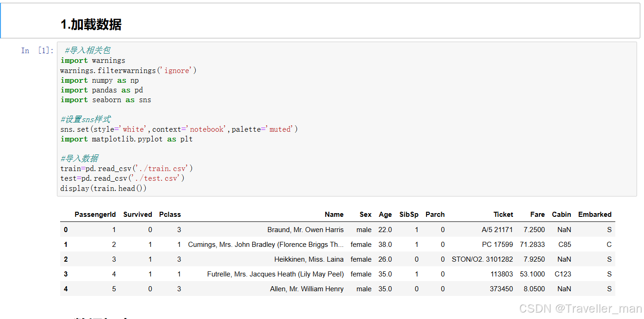Click the #导入数据 comment
The height and width of the screenshot is (319, 644).
coord(80,159)
